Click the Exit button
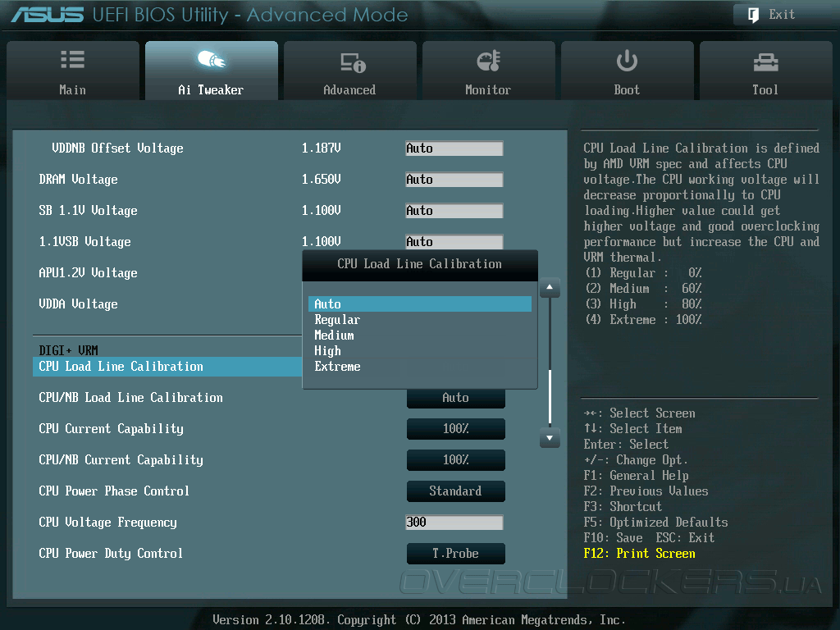 [x=782, y=15]
